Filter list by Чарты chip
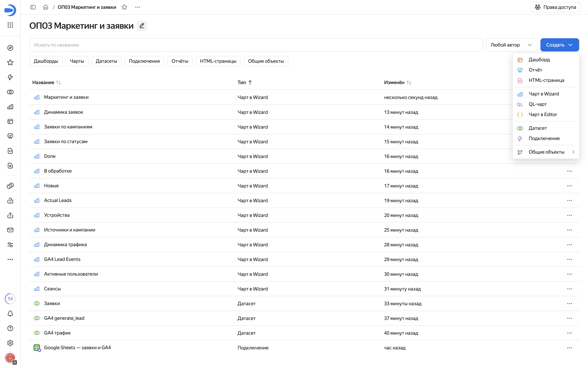This screenshot has height=368, width=588. coord(77,61)
